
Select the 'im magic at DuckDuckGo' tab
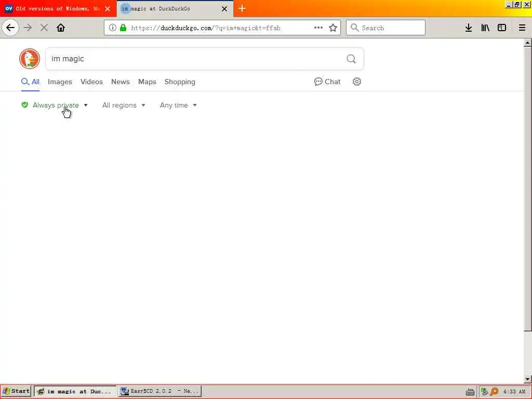point(175,8)
